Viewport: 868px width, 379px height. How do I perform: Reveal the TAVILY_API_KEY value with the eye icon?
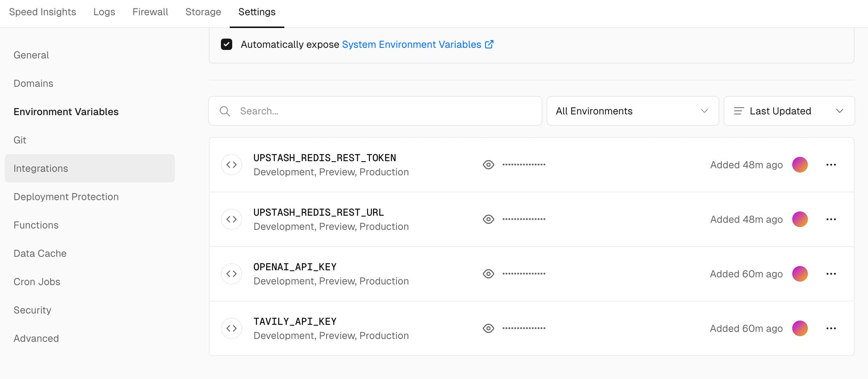pos(489,328)
